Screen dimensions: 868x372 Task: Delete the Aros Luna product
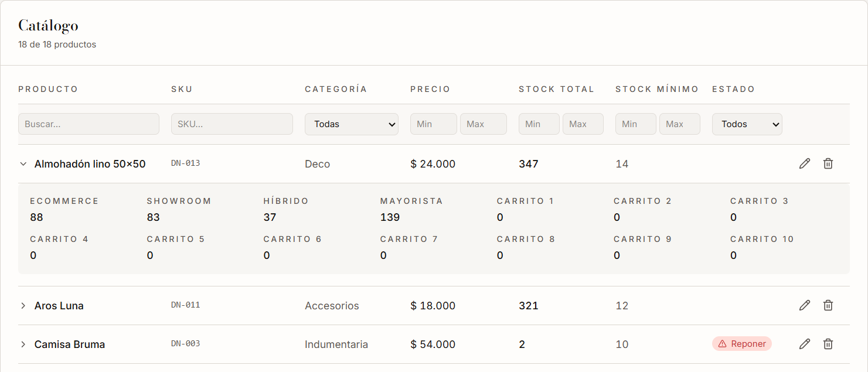pyautogui.click(x=828, y=305)
